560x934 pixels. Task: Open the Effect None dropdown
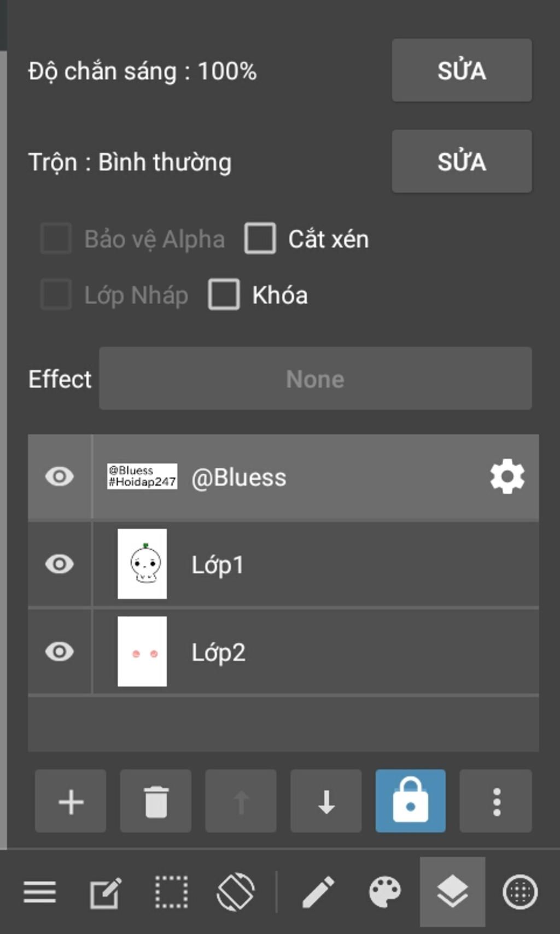coord(316,379)
